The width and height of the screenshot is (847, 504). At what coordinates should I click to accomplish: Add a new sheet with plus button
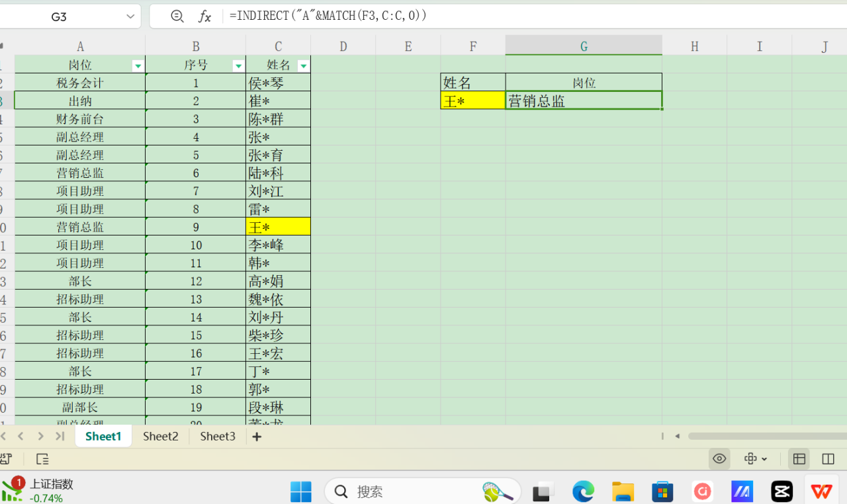[257, 437]
